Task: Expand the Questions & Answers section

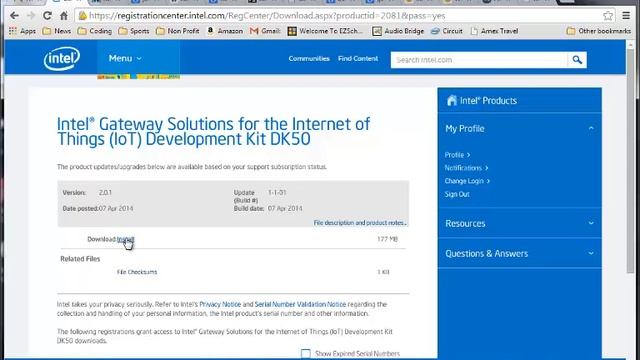Action: (591, 253)
